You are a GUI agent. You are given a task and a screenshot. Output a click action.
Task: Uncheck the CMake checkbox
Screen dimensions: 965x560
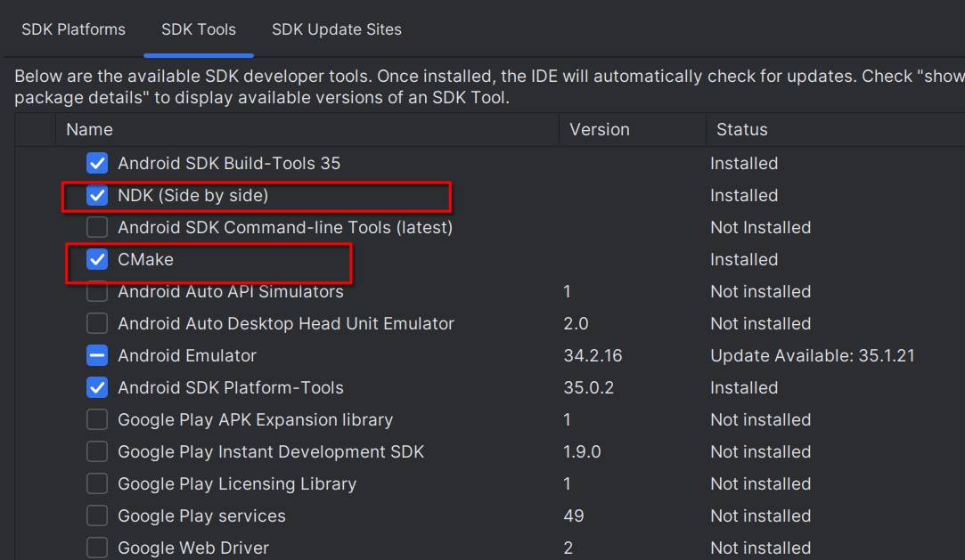tap(97, 260)
